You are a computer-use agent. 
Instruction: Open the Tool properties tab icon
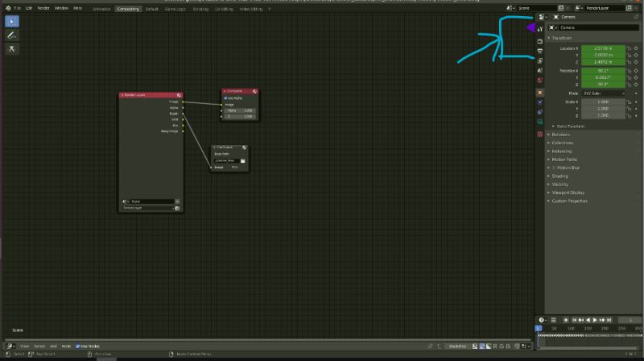[x=540, y=29]
